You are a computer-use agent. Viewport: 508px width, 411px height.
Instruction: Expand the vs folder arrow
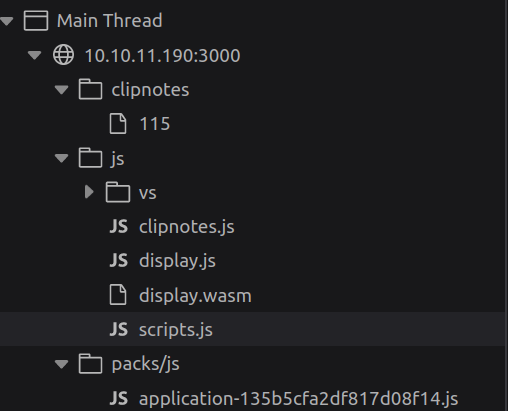(89, 192)
